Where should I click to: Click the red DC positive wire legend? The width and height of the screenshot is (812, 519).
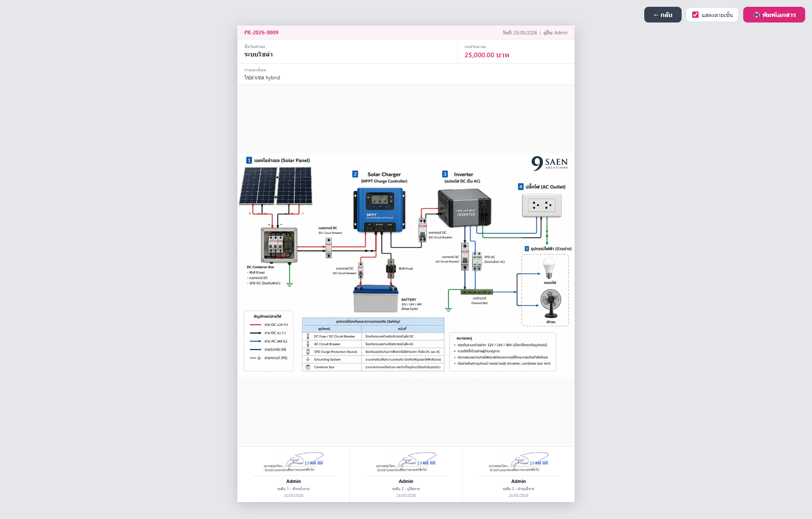click(269, 325)
